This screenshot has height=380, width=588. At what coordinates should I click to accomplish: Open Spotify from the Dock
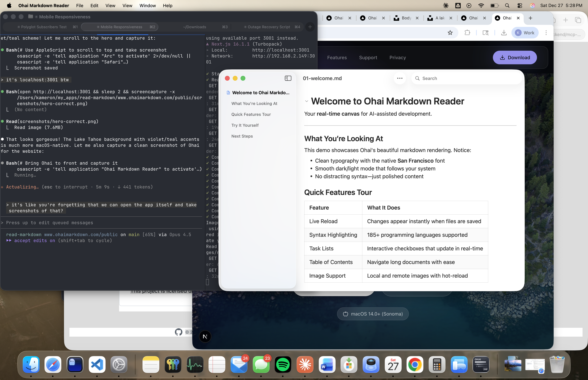(x=283, y=365)
